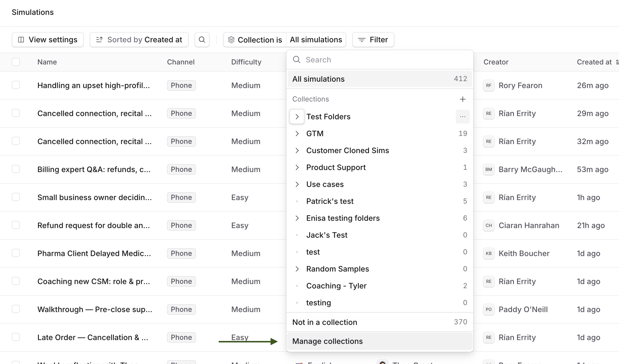Select the Coaching - Tyler collection
The width and height of the screenshot is (619, 364).
[x=380, y=286]
